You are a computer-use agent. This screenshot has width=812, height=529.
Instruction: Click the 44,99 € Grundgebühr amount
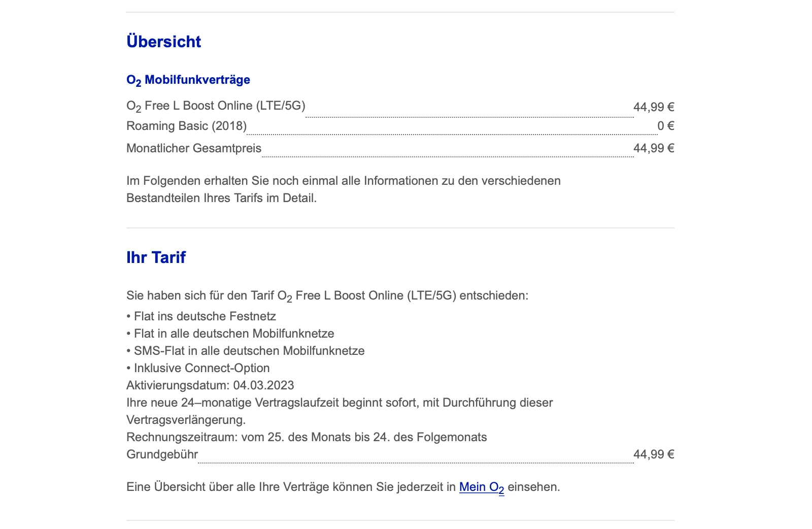click(x=654, y=454)
